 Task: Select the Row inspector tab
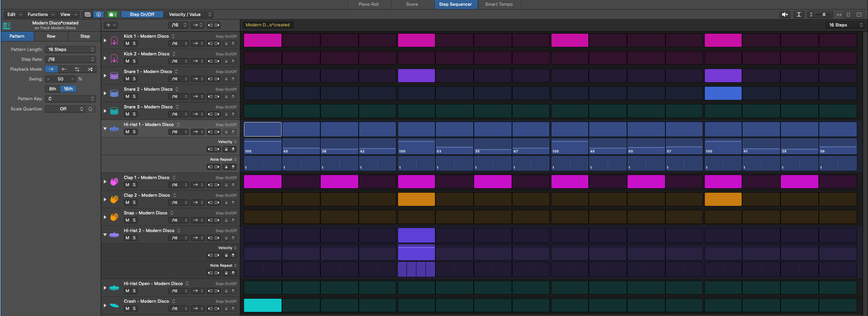point(51,36)
